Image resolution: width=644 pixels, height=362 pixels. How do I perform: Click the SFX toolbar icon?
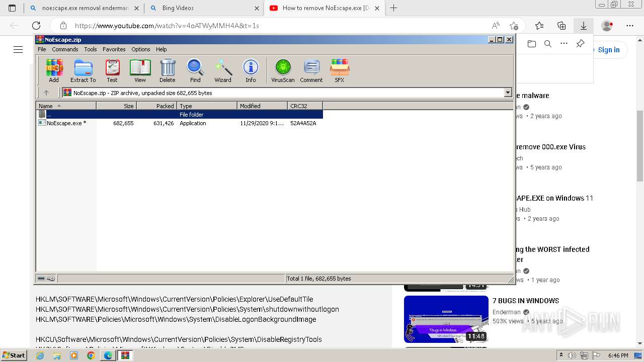pos(340,70)
